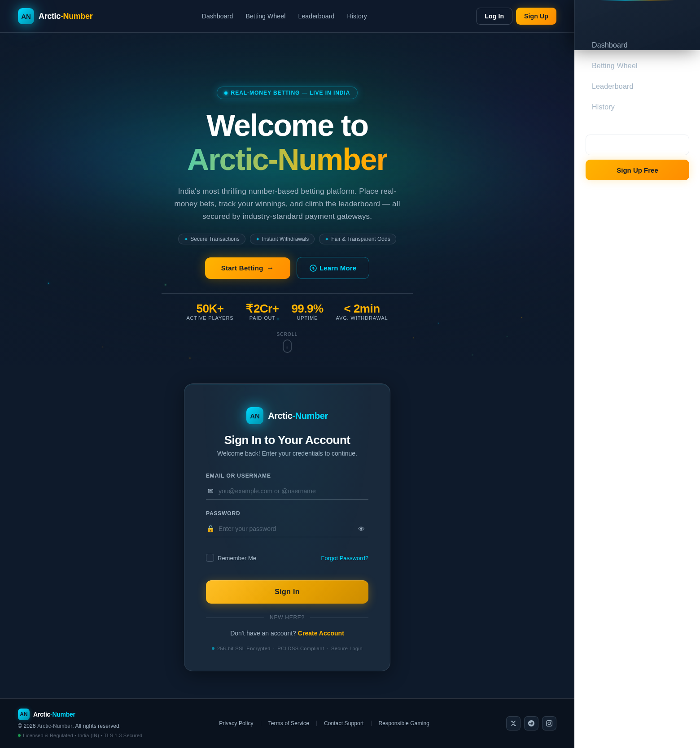The image size is (700, 748).
Task: Open History in top navigation
Action: pos(357,16)
